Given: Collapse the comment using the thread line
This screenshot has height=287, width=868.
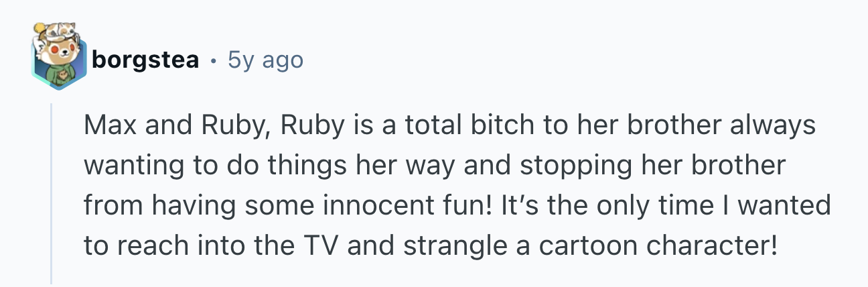Looking at the screenshot, I should tap(52, 193).
